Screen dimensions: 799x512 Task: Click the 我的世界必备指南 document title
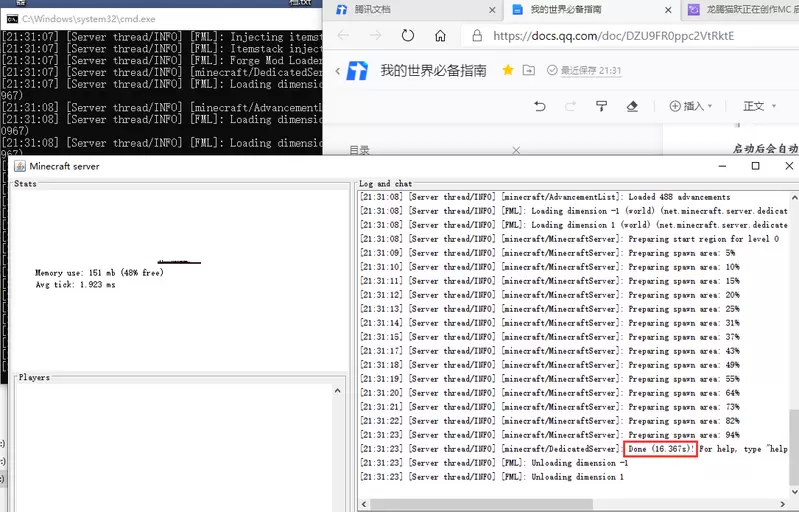pyautogui.click(x=433, y=70)
